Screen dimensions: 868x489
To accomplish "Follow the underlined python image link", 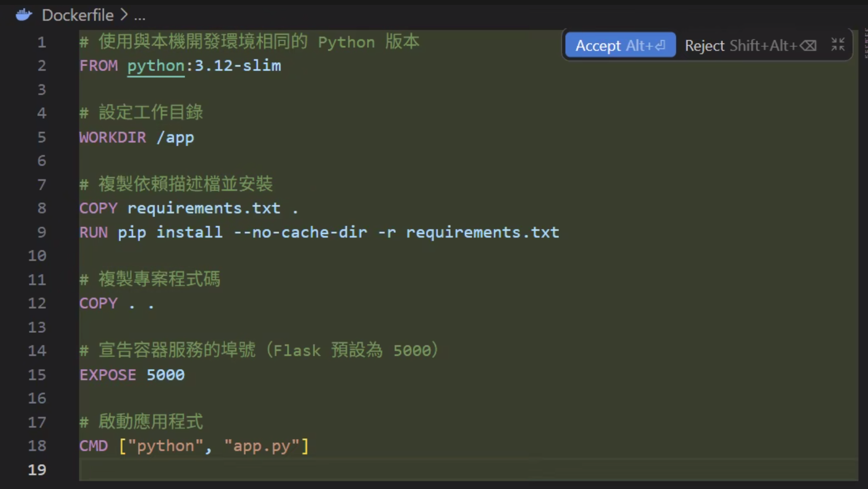I will pos(156,66).
